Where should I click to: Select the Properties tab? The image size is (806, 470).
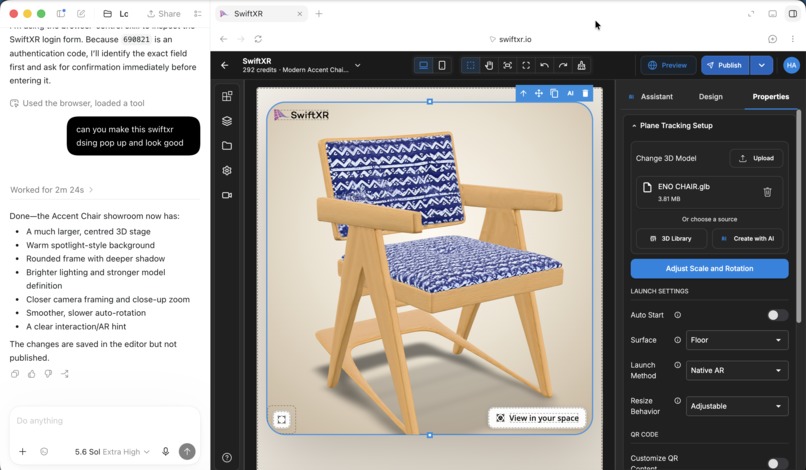point(771,97)
